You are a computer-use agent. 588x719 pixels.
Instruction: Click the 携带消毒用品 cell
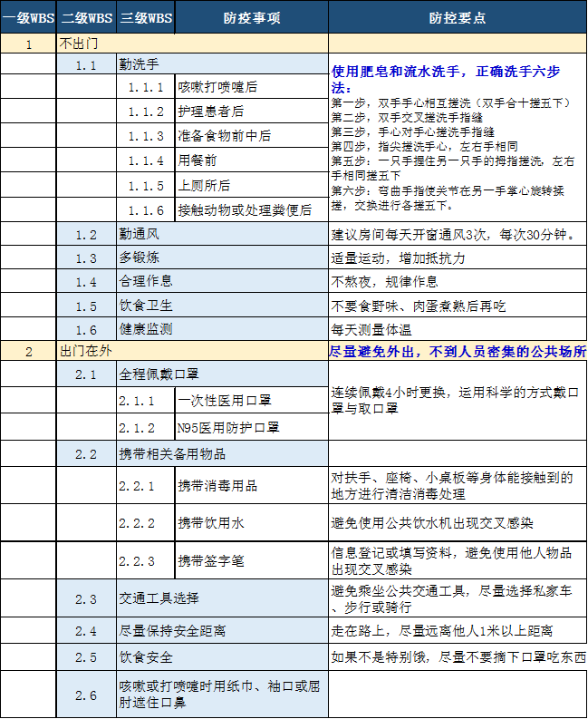coord(252,486)
